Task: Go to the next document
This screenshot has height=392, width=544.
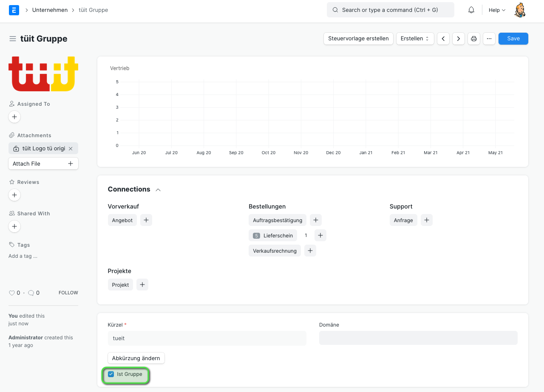Action: pos(458,39)
